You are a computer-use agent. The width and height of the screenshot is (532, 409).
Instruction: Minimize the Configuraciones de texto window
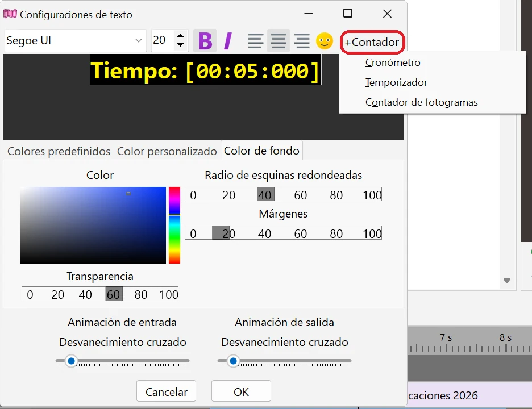pos(309,14)
